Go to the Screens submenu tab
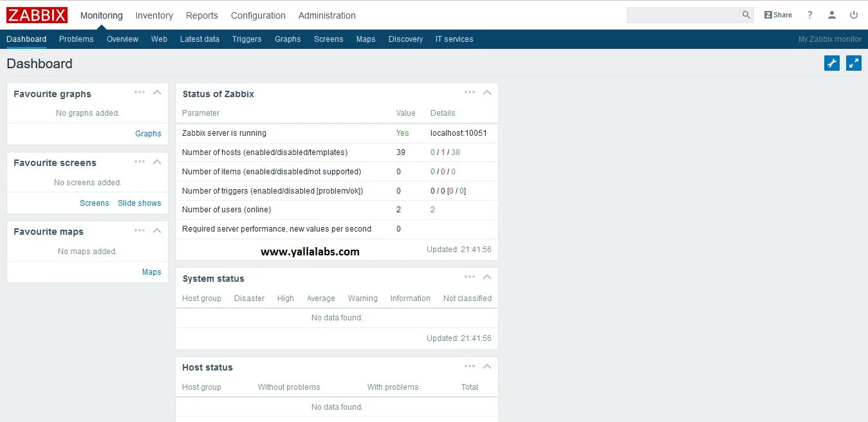Viewport: 868px width, 422px height. (329, 39)
